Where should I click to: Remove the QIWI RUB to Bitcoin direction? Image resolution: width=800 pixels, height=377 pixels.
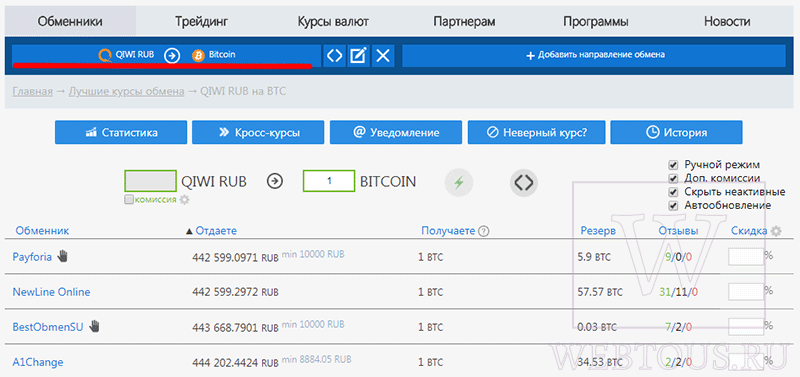[383, 56]
